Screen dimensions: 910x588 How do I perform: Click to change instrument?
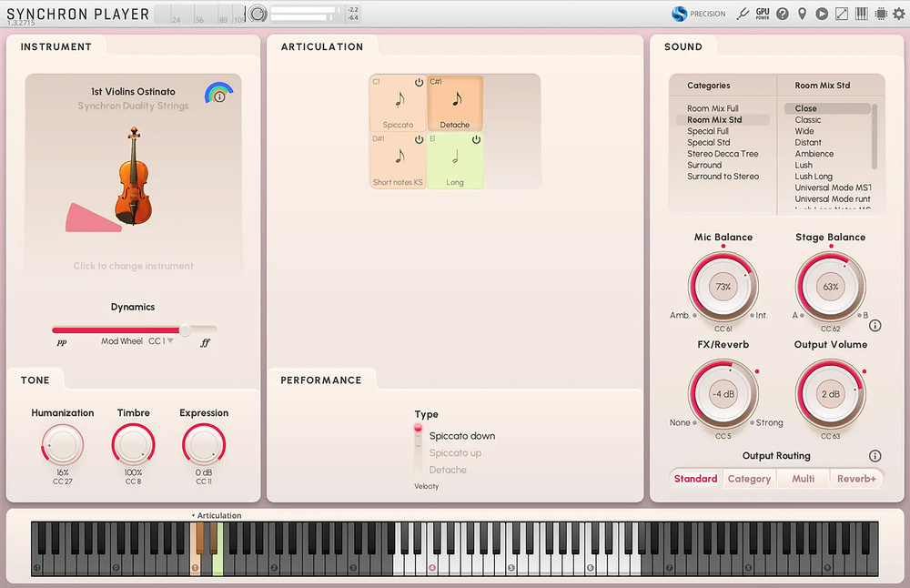[x=133, y=266]
